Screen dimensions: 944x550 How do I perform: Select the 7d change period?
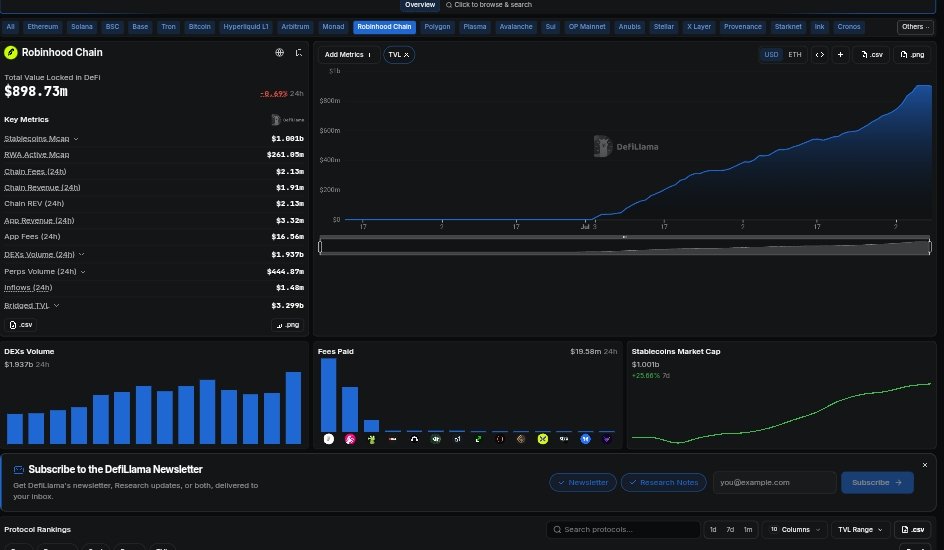pyautogui.click(x=730, y=530)
